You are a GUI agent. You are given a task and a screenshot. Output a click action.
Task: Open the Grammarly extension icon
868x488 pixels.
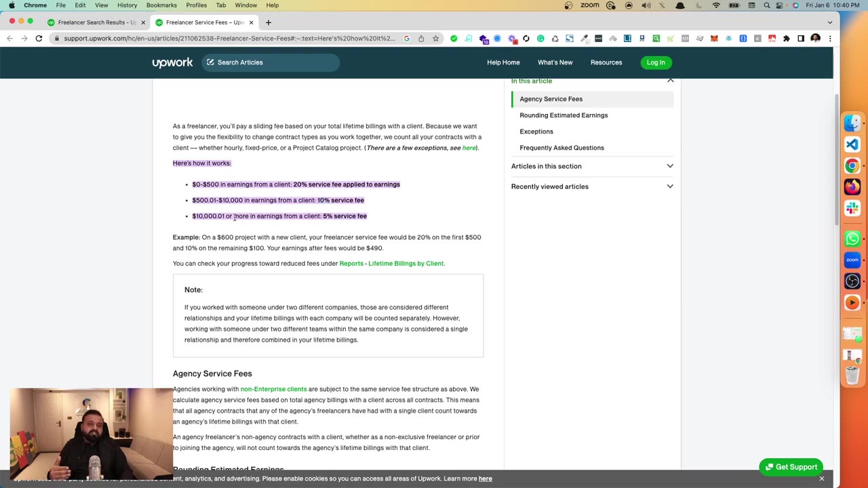(540, 39)
